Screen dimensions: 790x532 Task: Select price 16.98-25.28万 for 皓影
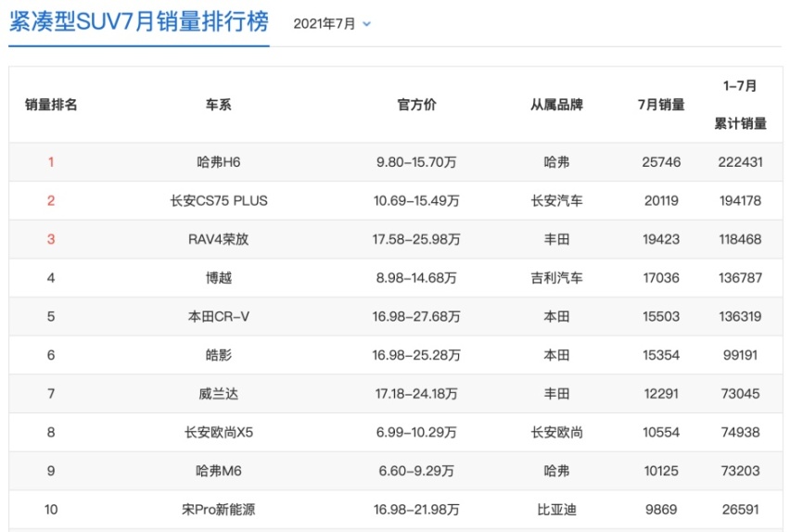[x=416, y=355]
